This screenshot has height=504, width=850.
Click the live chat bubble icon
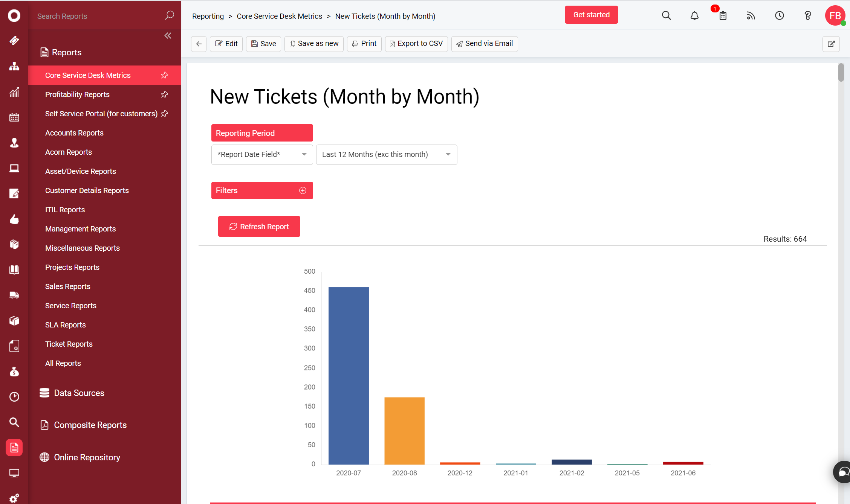[843, 472]
